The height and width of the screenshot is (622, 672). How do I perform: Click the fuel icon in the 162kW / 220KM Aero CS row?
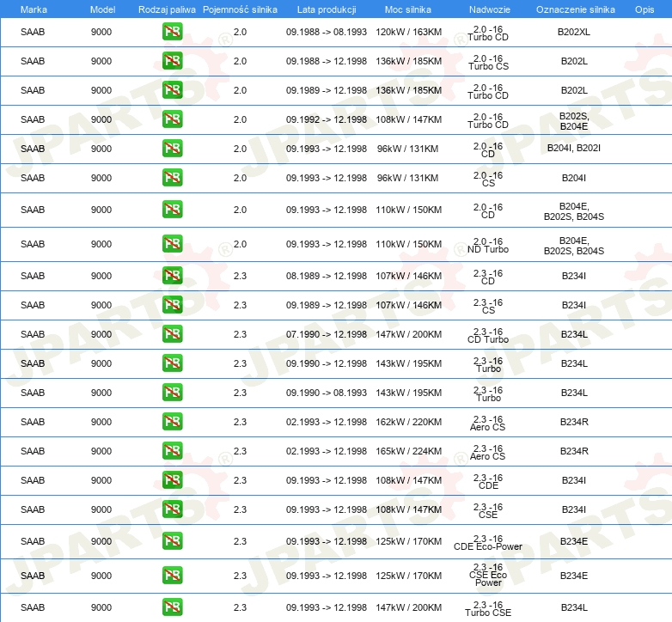click(172, 422)
